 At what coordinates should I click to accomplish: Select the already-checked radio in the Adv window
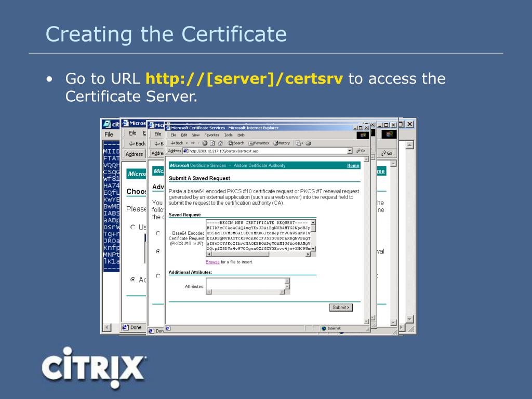pos(158,251)
